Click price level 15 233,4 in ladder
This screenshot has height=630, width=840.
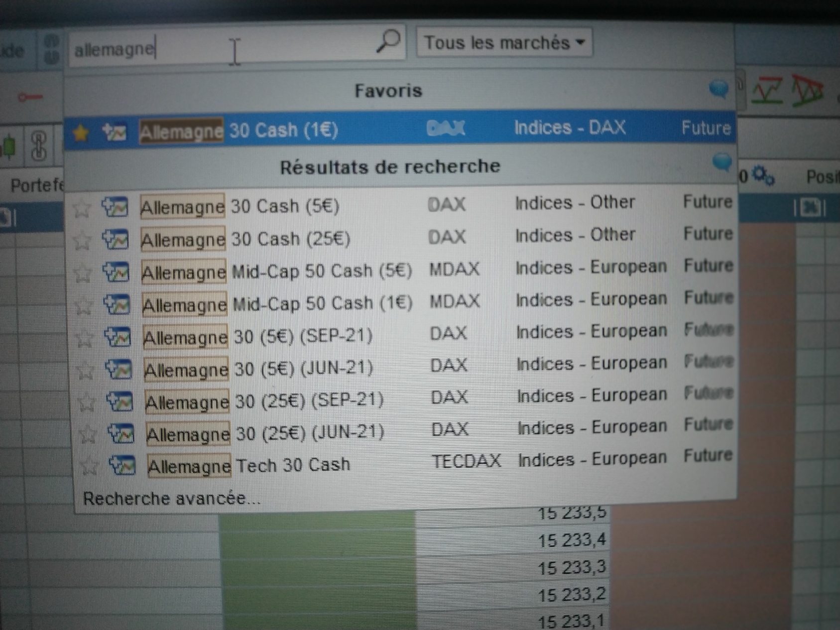click(572, 540)
